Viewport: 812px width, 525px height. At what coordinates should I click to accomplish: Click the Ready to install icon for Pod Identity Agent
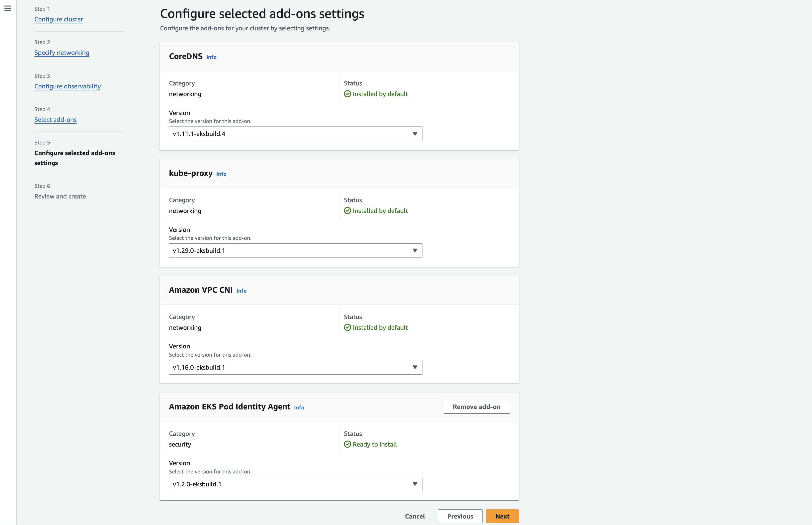(347, 444)
